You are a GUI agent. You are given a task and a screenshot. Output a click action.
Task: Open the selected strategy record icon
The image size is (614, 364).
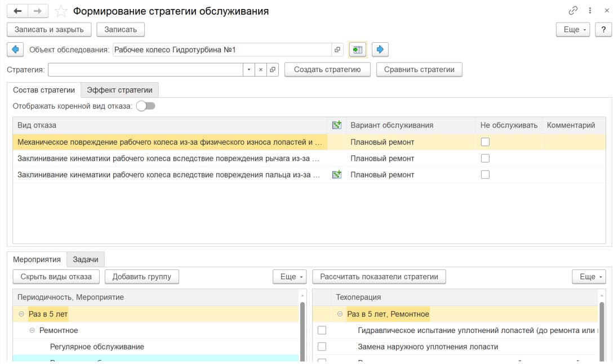coord(273,69)
